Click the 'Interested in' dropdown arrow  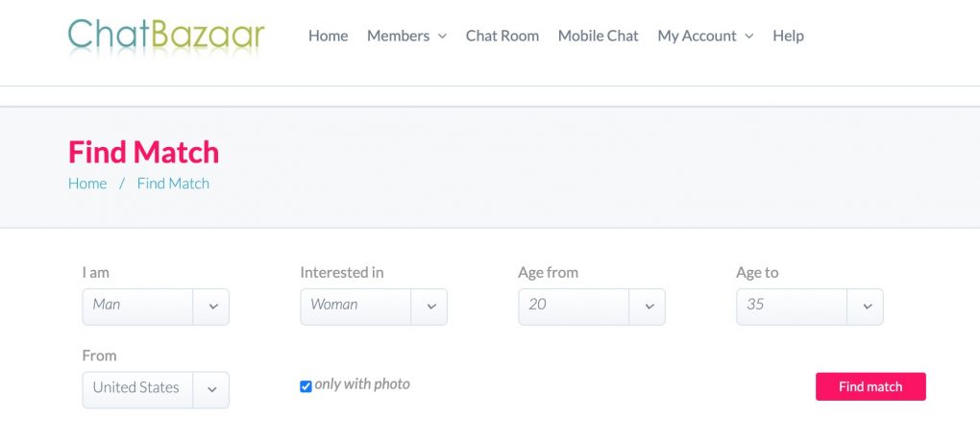click(430, 307)
